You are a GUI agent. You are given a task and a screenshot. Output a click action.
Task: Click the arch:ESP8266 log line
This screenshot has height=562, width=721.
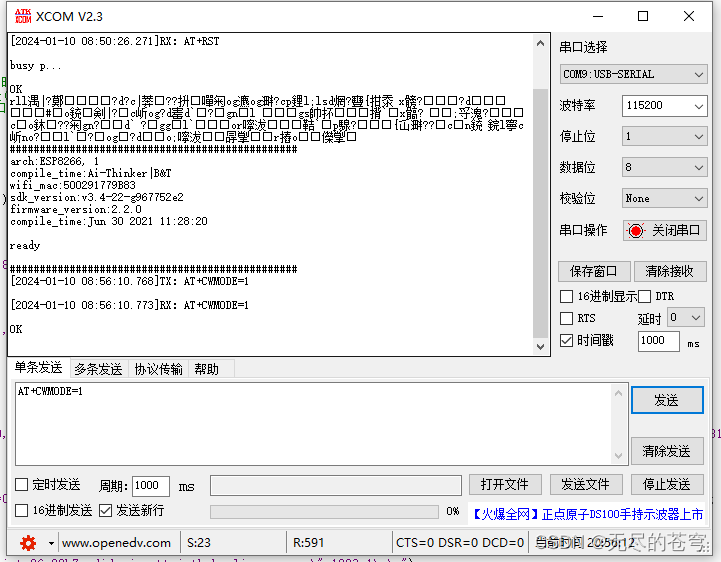(54, 161)
